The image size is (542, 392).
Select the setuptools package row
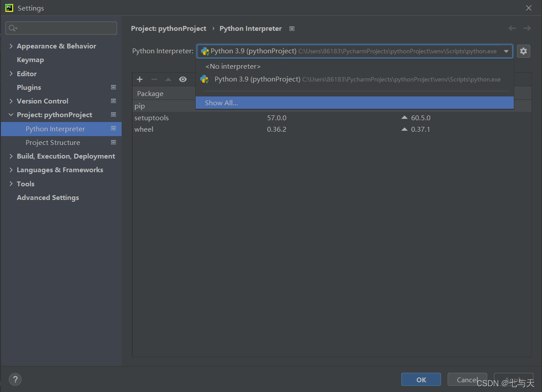click(332, 118)
